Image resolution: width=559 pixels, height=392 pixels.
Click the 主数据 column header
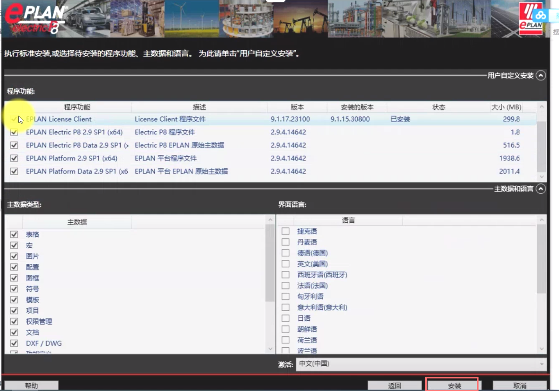(x=77, y=222)
